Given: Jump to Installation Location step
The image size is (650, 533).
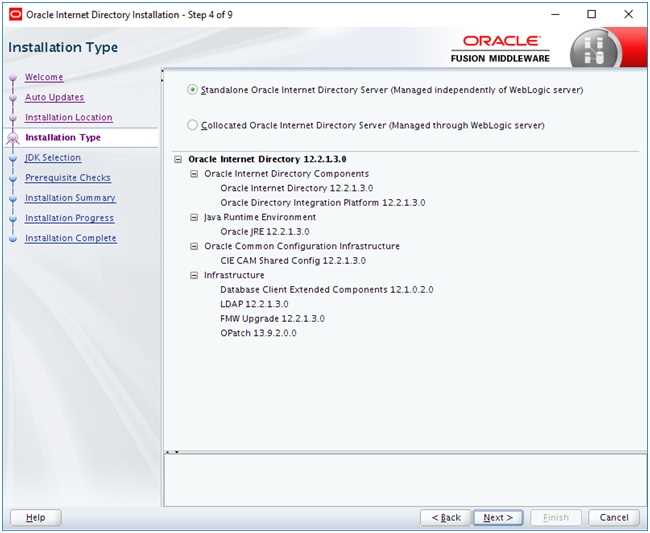Looking at the screenshot, I should pos(68,117).
